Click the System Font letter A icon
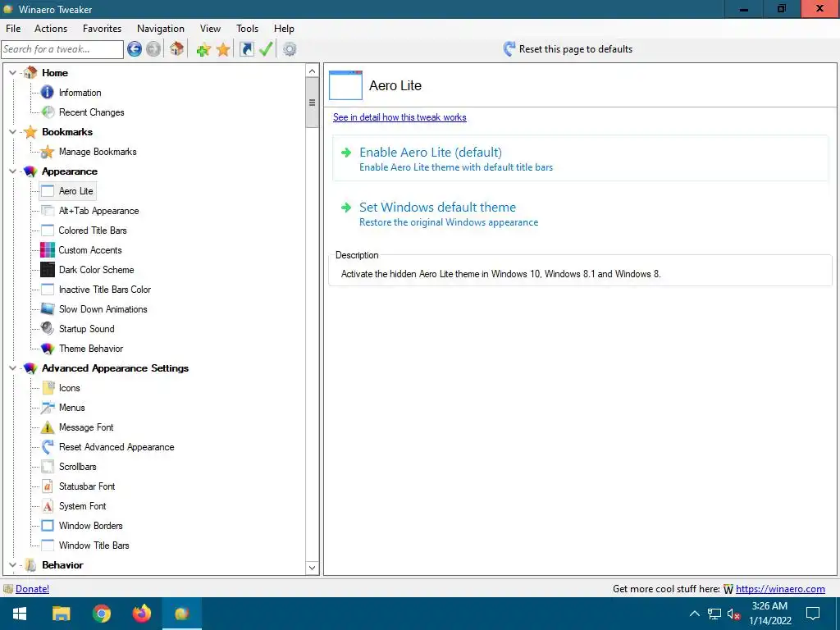The height and width of the screenshot is (630, 840). click(47, 505)
